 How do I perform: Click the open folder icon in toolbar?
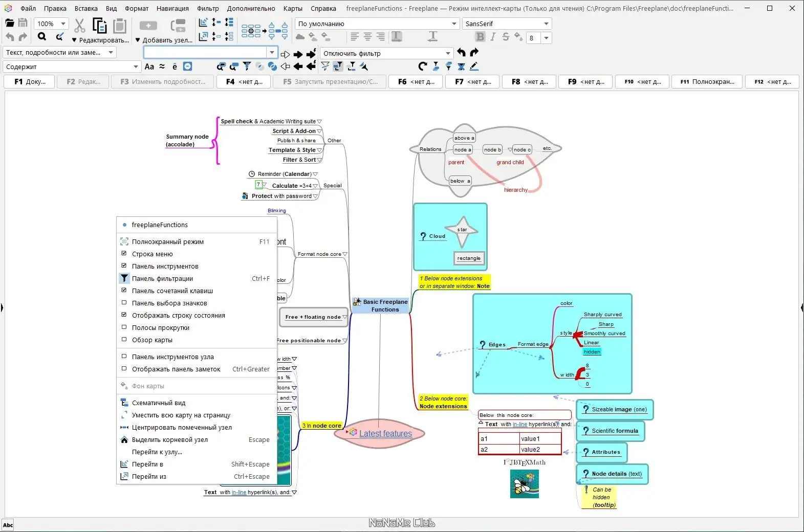10,24
